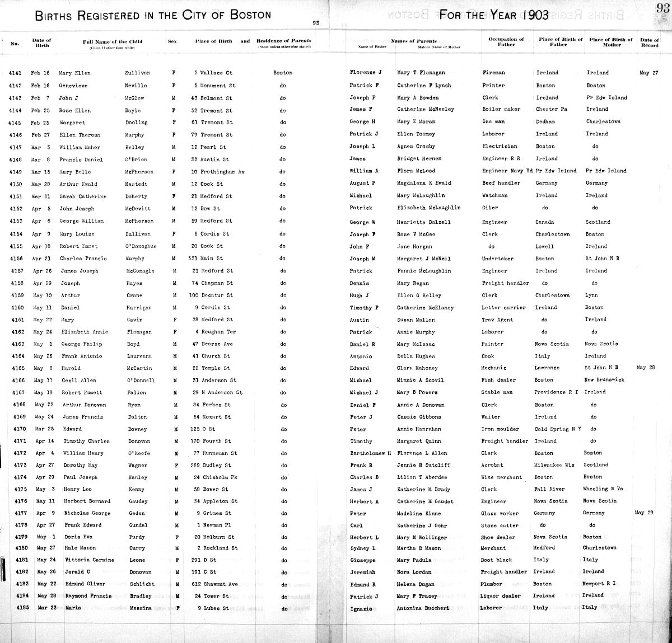Click the 'Occupation of Father' column header

coord(506,42)
